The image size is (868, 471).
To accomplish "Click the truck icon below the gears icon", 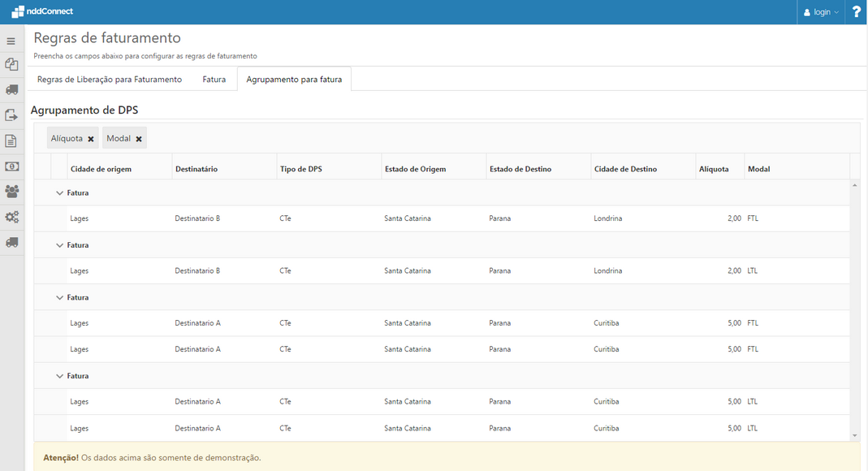I will (x=11, y=242).
